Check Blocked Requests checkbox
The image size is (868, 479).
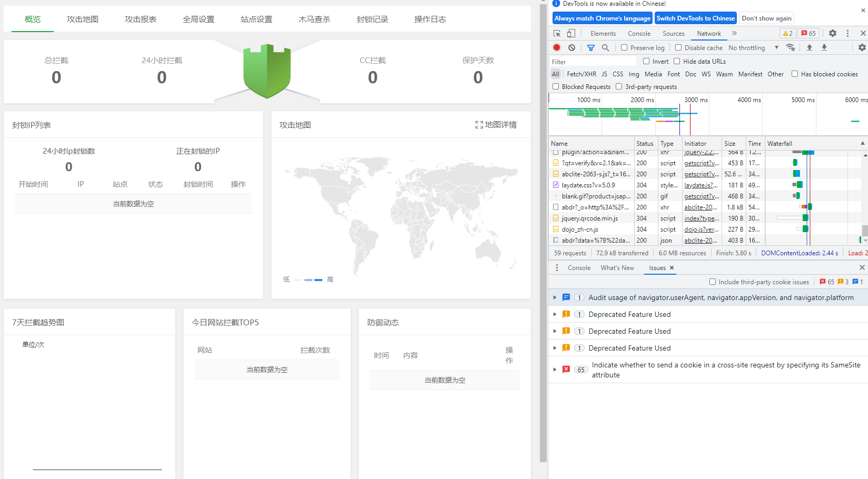click(x=556, y=86)
